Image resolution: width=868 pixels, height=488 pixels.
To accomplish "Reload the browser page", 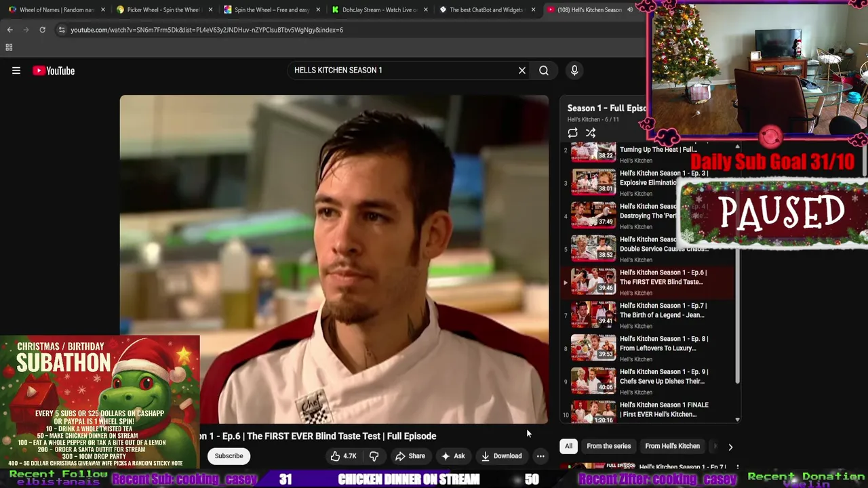I will (x=42, y=30).
